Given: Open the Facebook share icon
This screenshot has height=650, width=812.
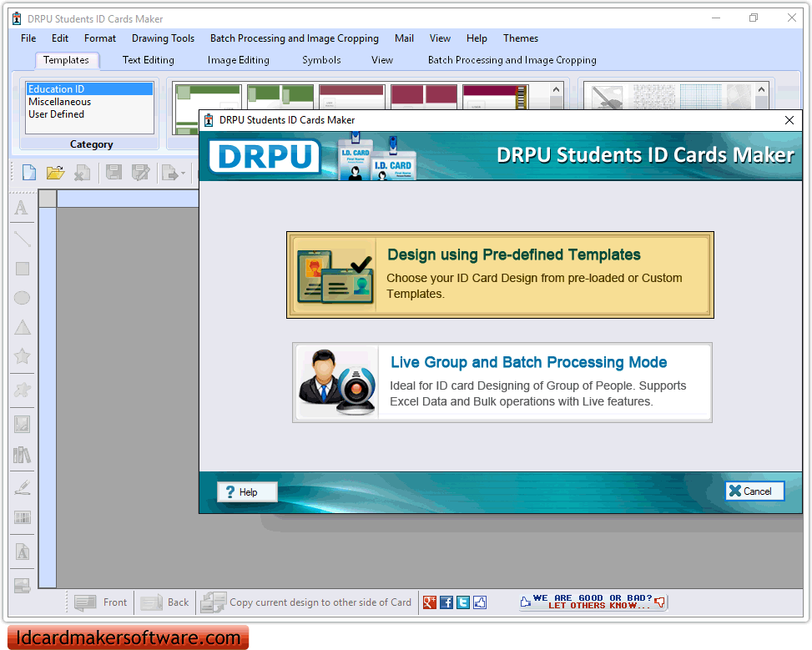Looking at the screenshot, I should [x=446, y=602].
